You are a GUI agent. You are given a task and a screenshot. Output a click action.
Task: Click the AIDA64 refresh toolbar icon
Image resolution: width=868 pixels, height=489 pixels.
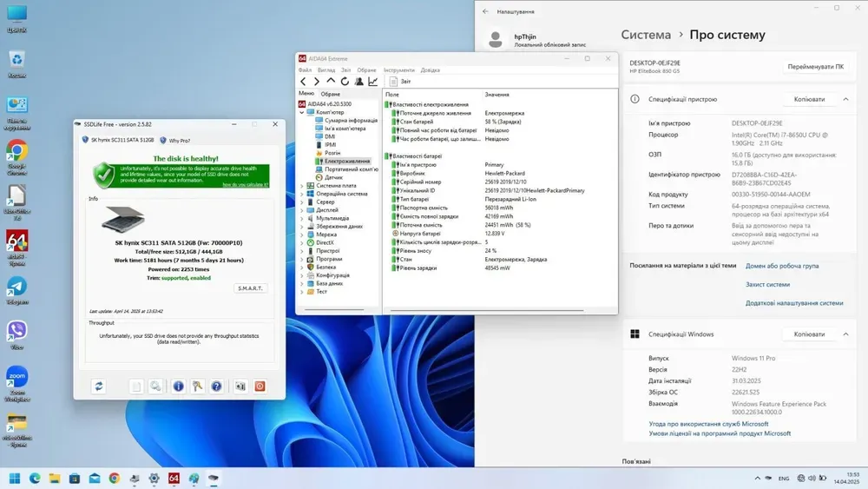[345, 82]
